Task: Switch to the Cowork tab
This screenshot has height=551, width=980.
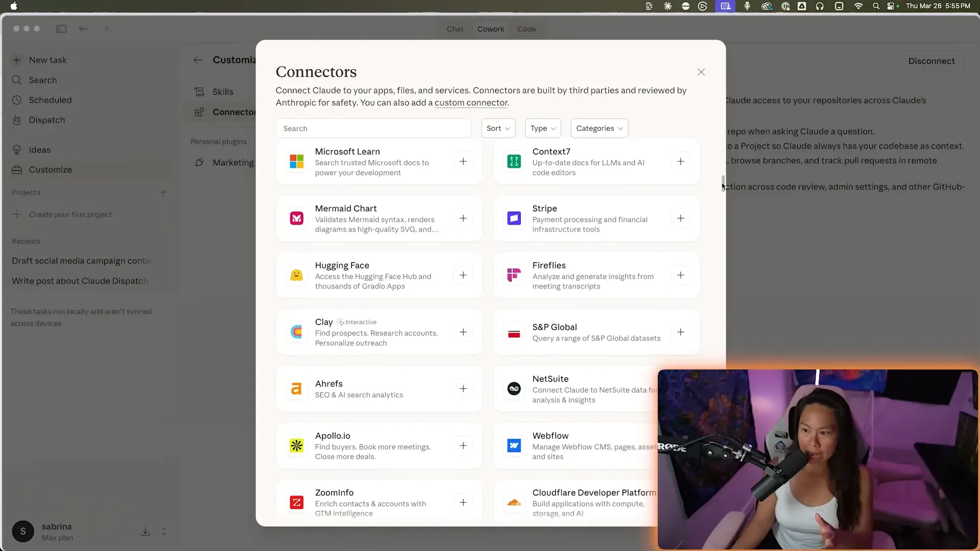Action: (x=491, y=29)
